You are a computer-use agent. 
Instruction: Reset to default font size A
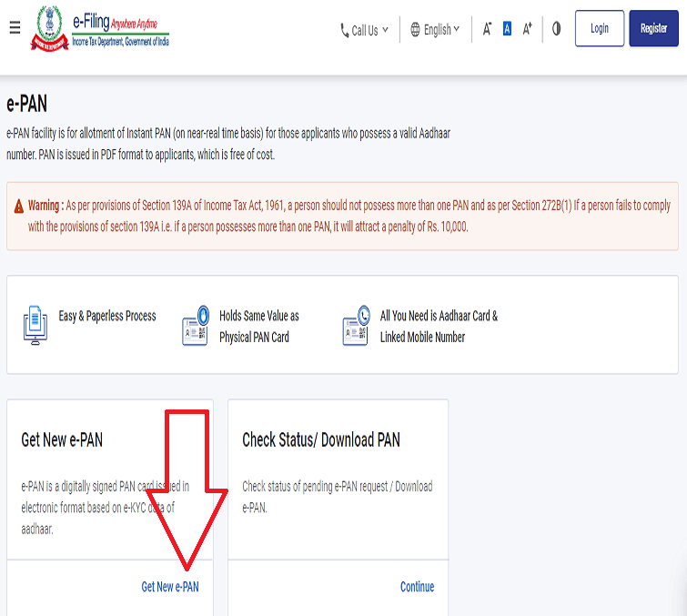coord(507,29)
